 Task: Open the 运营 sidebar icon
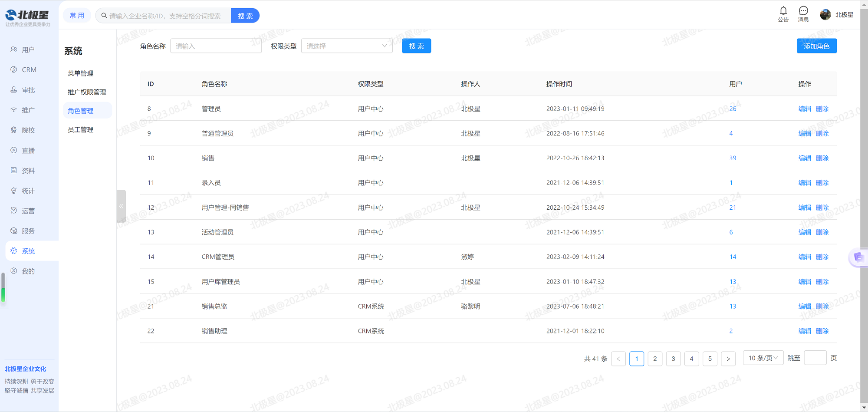(x=14, y=211)
